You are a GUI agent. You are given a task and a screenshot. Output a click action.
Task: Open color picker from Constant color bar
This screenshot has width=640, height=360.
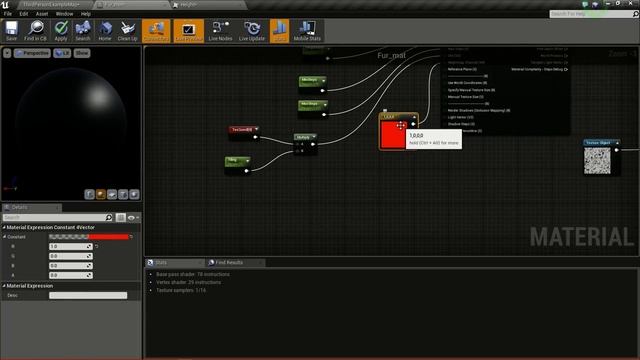(89, 237)
